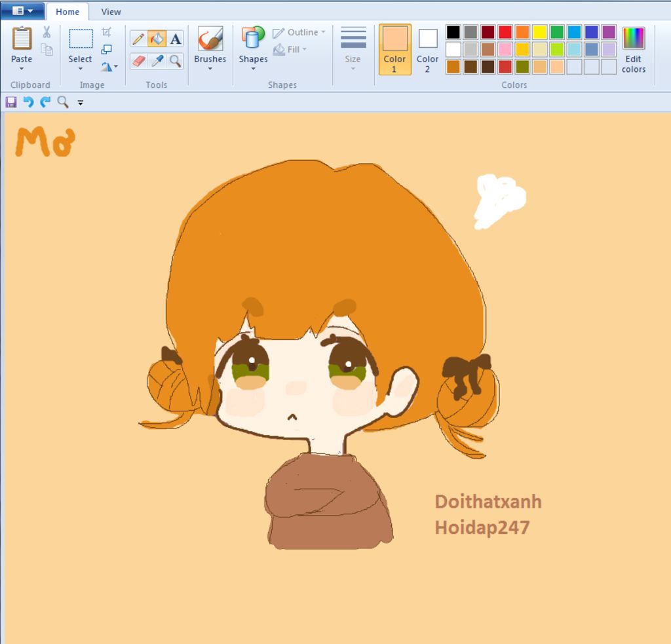
Task: Pick the purple color swatch
Action: pyautogui.click(x=609, y=32)
